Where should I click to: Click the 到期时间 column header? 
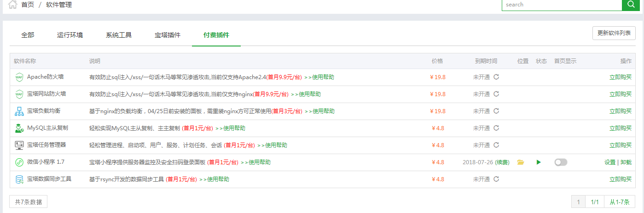486,61
